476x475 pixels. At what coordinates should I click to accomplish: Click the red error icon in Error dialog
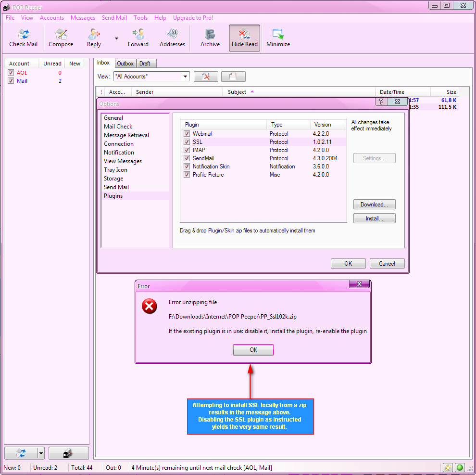(x=150, y=306)
